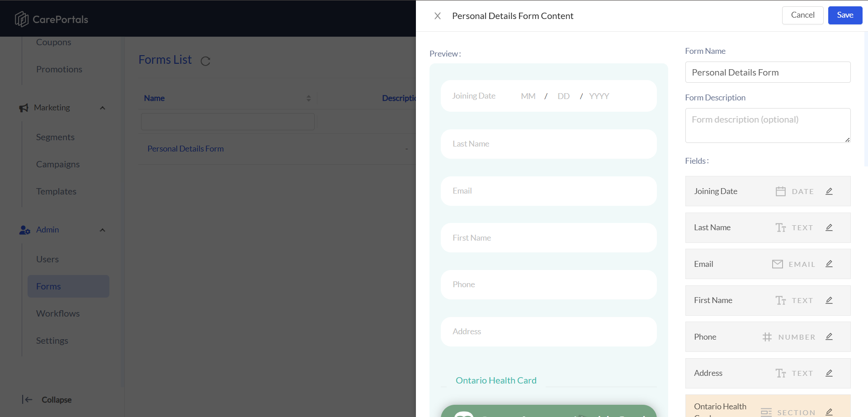Collapse the sidebar navigation
The width and height of the screenshot is (868, 417).
click(x=47, y=400)
